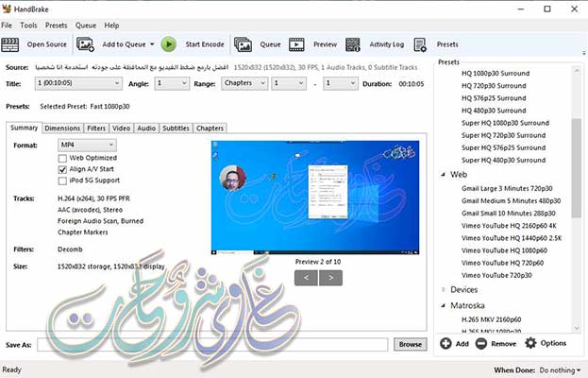Click the video preview thumbnail
This screenshot has height=378, width=588.
pos(315,198)
